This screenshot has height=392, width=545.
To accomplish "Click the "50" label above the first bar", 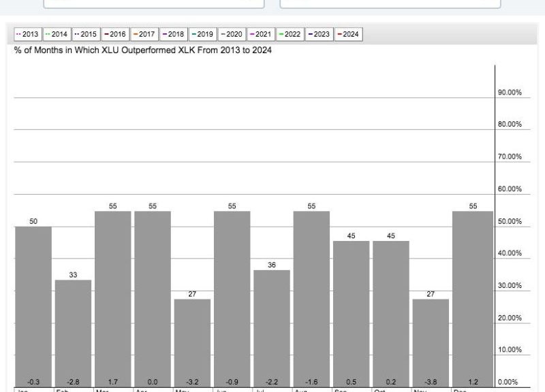I will point(33,221).
